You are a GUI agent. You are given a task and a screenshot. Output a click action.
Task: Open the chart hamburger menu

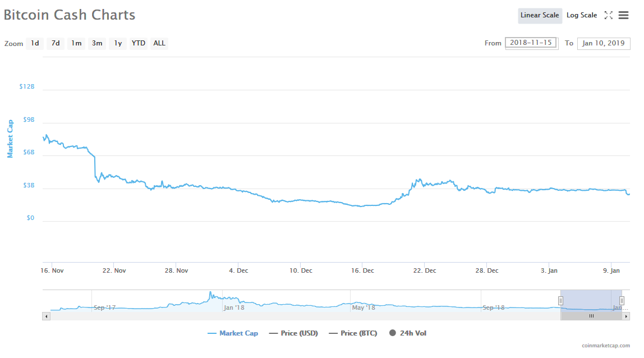coord(623,15)
